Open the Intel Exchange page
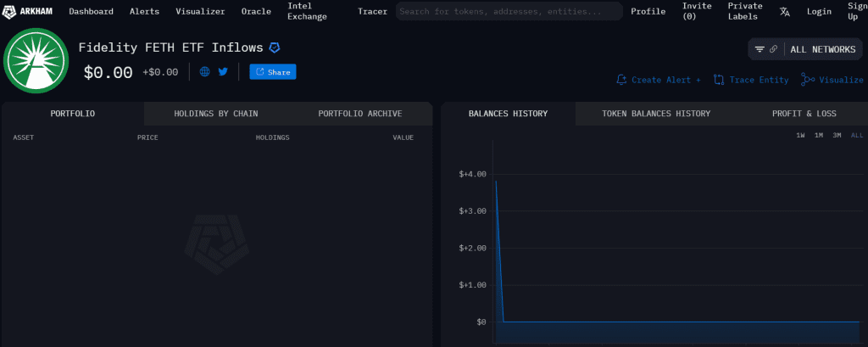 click(307, 11)
